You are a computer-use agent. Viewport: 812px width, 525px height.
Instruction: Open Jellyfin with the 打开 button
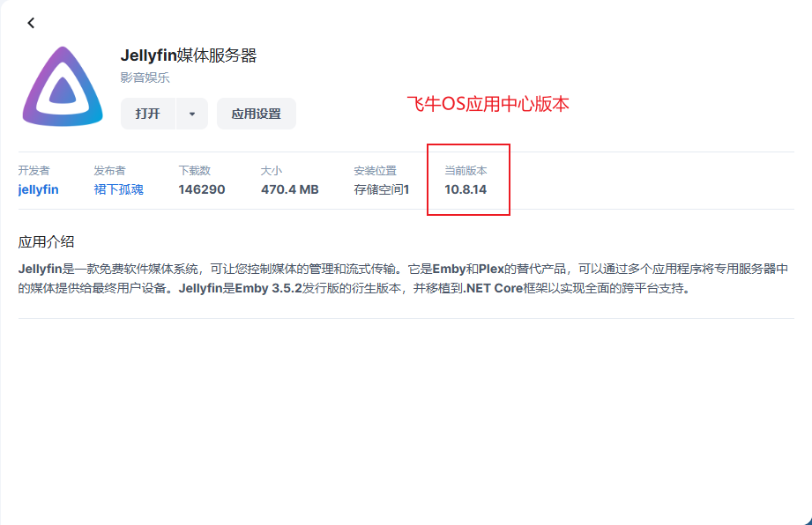pos(147,114)
